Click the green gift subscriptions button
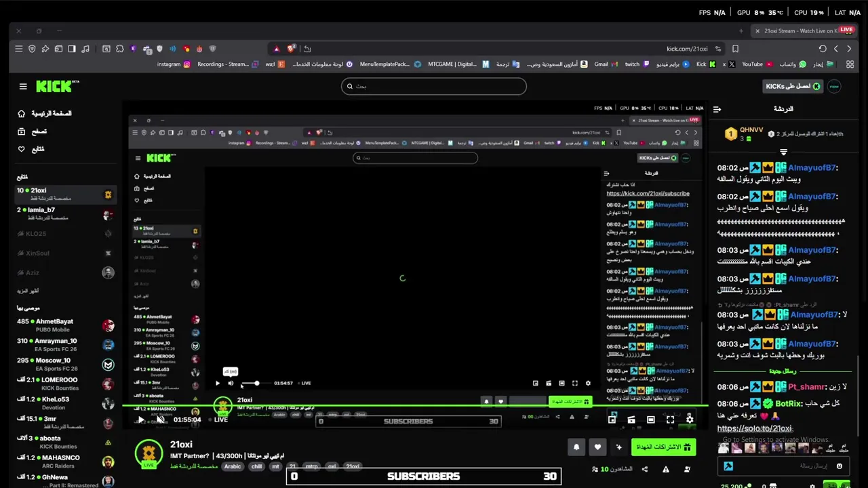868x488 pixels. pyautogui.click(x=663, y=447)
